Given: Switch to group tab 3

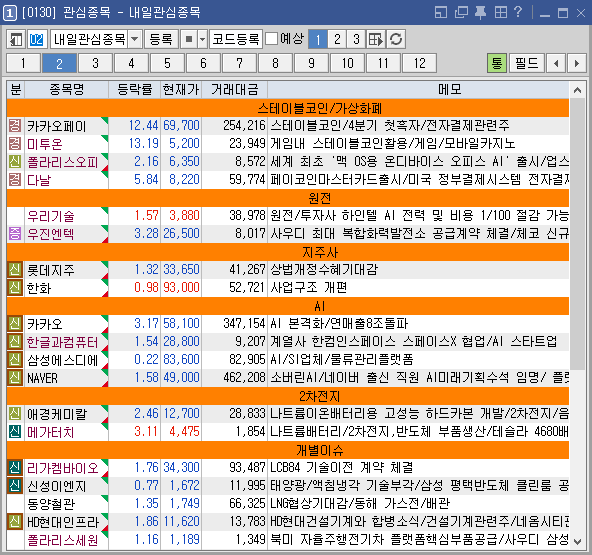Looking at the screenshot, I should pyautogui.click(x=96, y=63).
